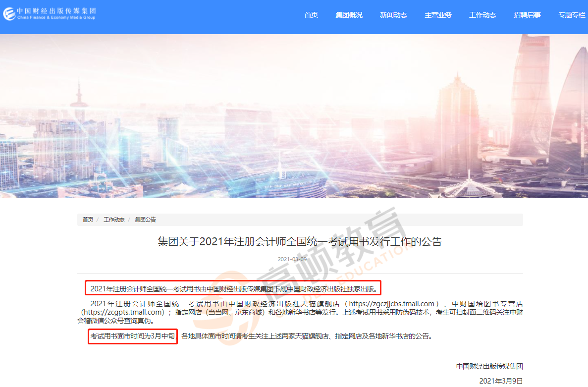Open 工作动态 in the top navigation bar
This screenshot has height=387, width=588.
[482, 15]
